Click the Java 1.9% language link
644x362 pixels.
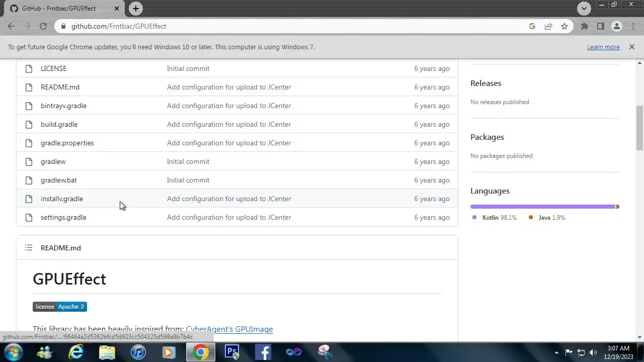(547, 217)
